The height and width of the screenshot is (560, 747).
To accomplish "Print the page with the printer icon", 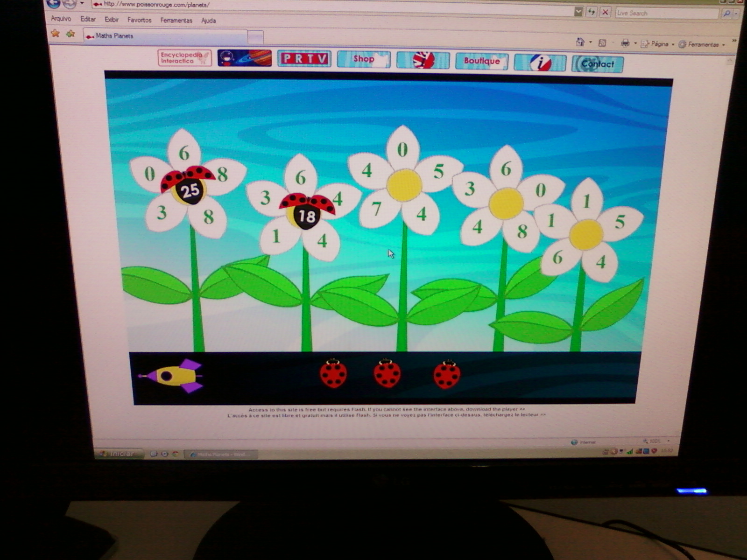I will (x=625, y=43).
